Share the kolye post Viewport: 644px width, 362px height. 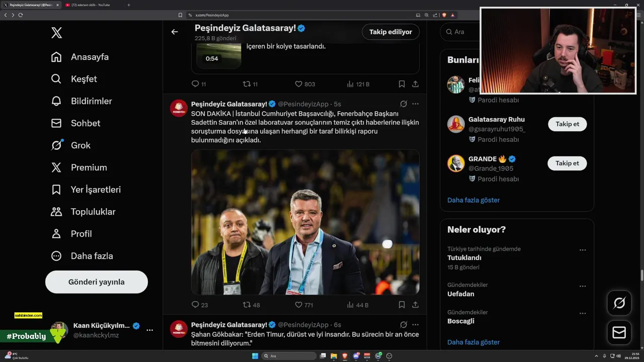tap(415, 84)
